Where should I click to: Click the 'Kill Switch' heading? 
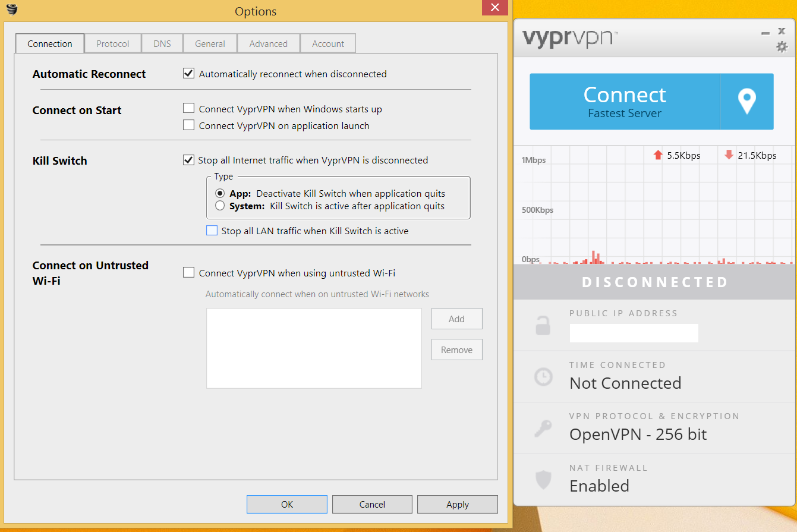click(x=59, y=160)
